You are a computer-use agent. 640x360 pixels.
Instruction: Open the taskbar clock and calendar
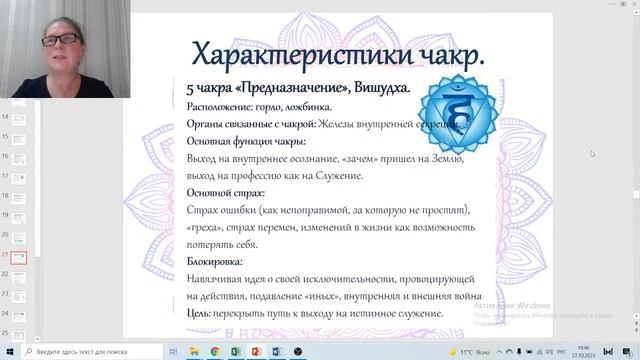[x=583, y=351]
